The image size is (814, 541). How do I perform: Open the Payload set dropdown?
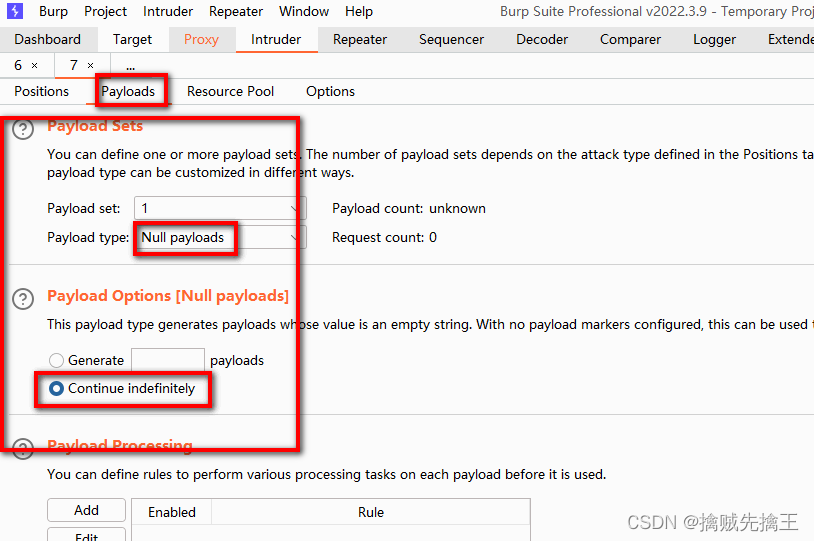point(220,208)
